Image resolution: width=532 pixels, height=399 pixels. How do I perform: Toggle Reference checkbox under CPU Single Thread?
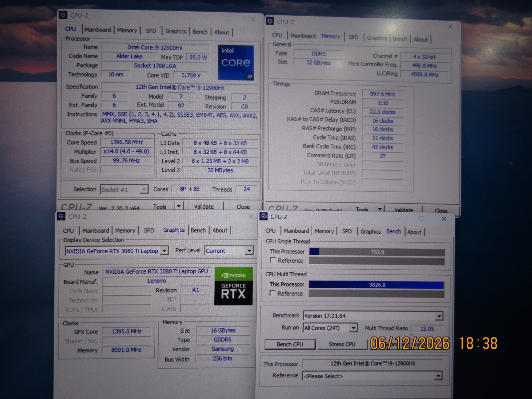(x=273, y=260)
